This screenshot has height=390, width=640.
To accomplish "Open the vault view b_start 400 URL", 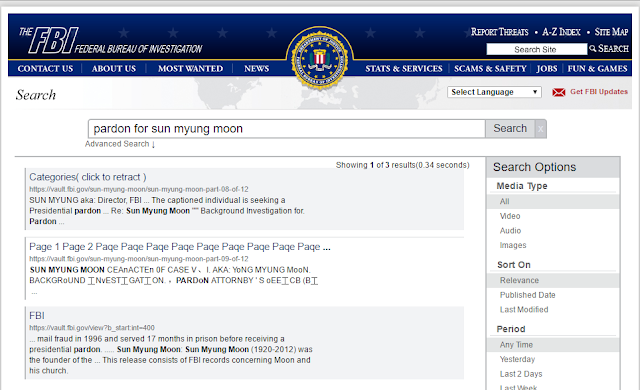I will [92, 328].
